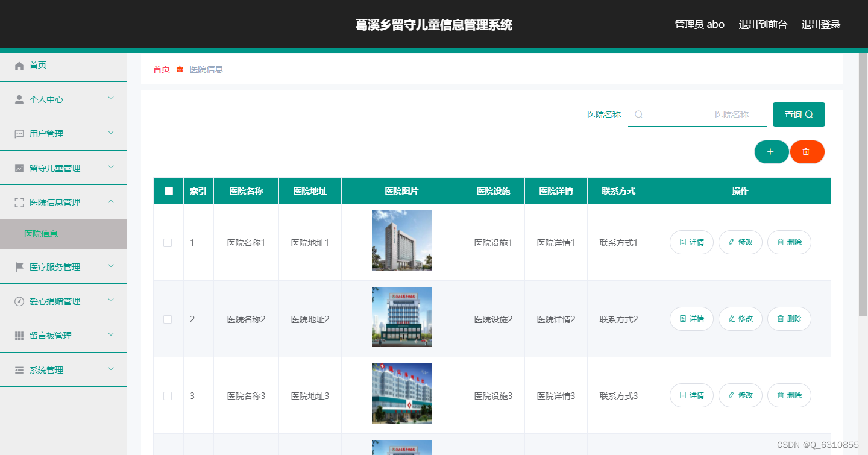Click 管理员 abo in the header
Image resolution: width=868 pixels, height=455 pixels.
[699, 25]
